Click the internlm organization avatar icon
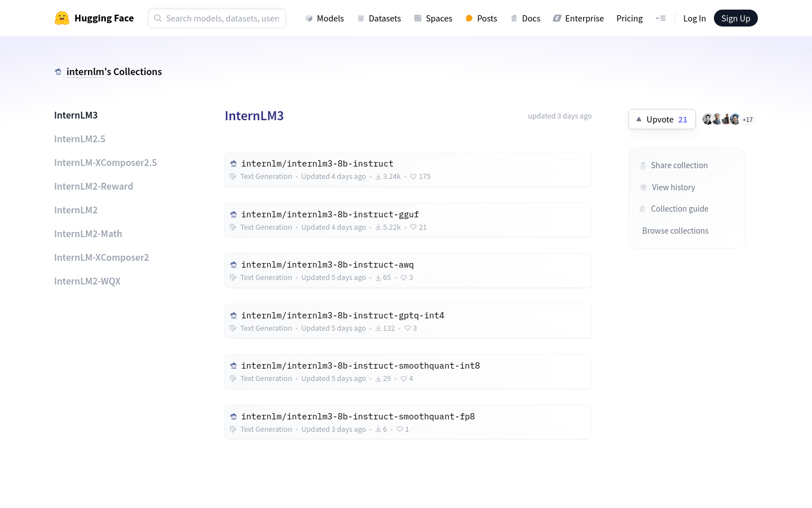Image resolution: width=812 pixels, height=508 pixels. pos(58,72)
